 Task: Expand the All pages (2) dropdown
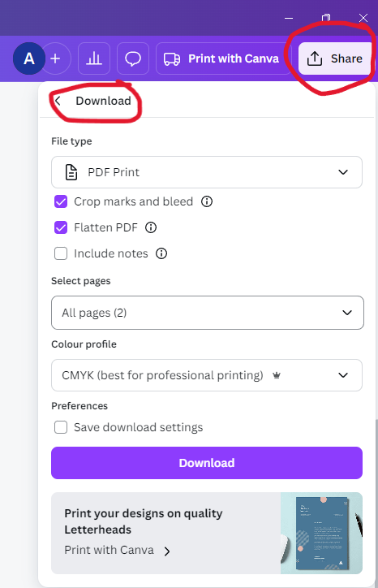point(208,313)
